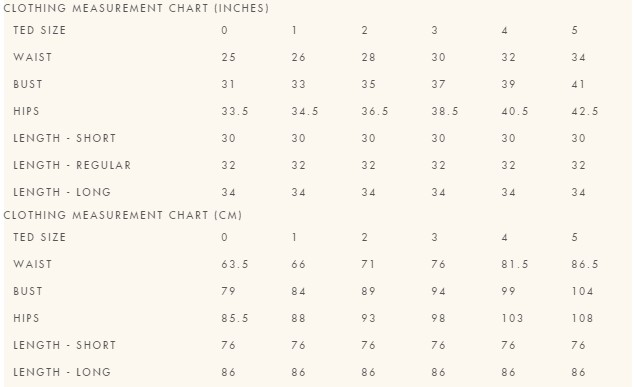
Task: Click bust value 41 for size 5
Action: pos(578,85)
